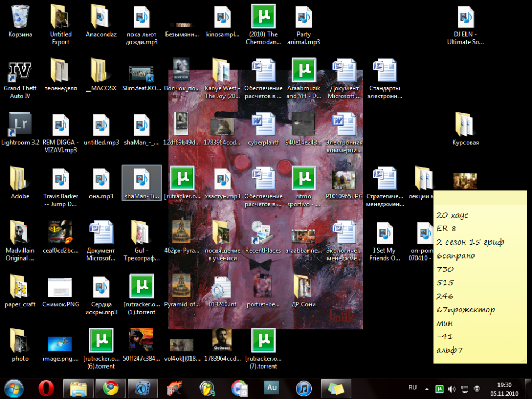532x399 pixels.
Task: Open the cyberpla.rtf document
Action: point(263,130)
